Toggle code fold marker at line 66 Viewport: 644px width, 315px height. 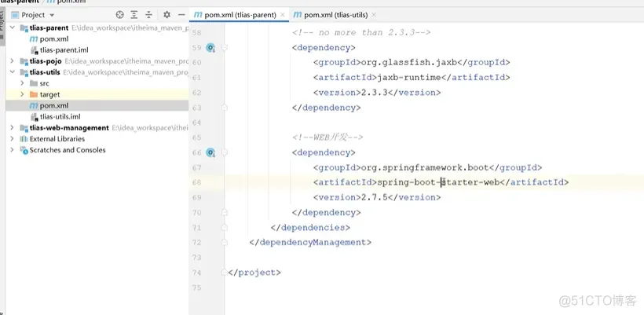pos(225,152)
